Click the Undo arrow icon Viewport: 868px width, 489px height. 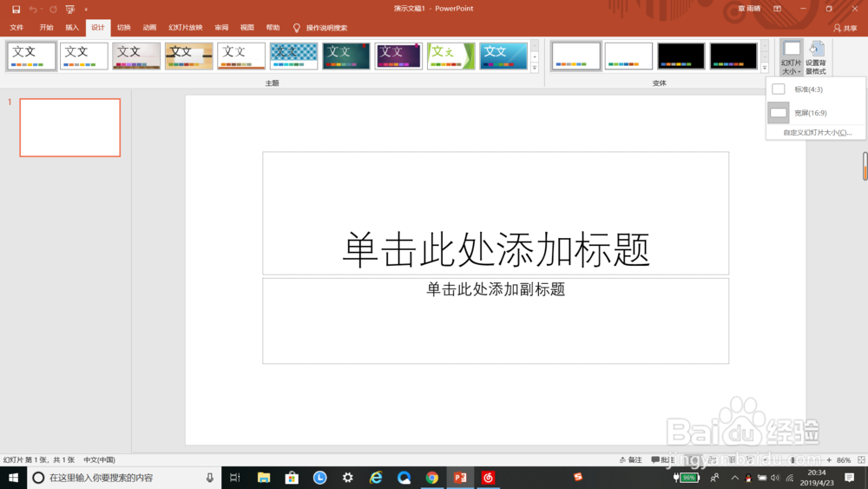coord(33,9)
